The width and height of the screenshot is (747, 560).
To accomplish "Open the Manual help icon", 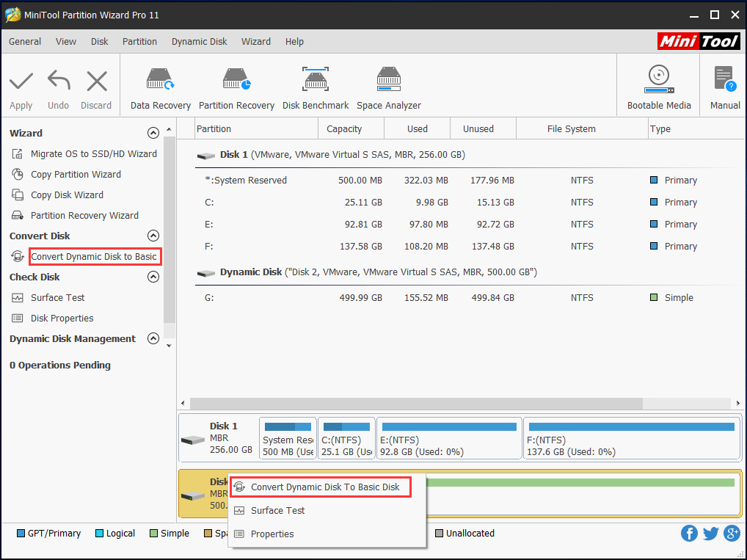I will [x=724, y=79].
